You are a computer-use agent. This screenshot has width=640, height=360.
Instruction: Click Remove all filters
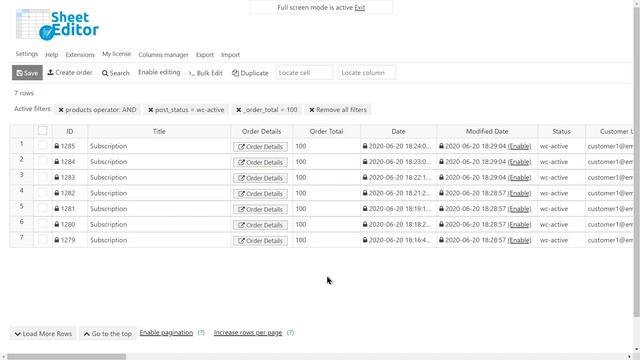[x=338, y=110]
